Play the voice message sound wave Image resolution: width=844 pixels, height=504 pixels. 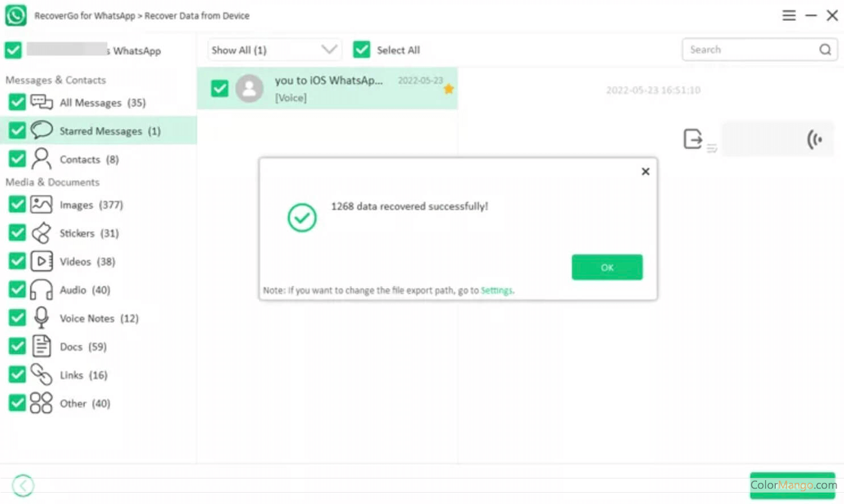tap(814, 139)
